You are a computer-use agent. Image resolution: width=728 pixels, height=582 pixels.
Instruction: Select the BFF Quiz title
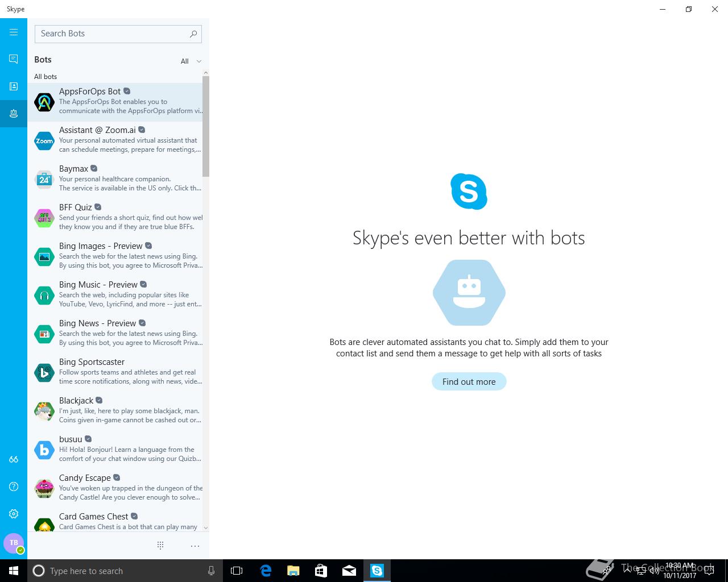(76, 207)
